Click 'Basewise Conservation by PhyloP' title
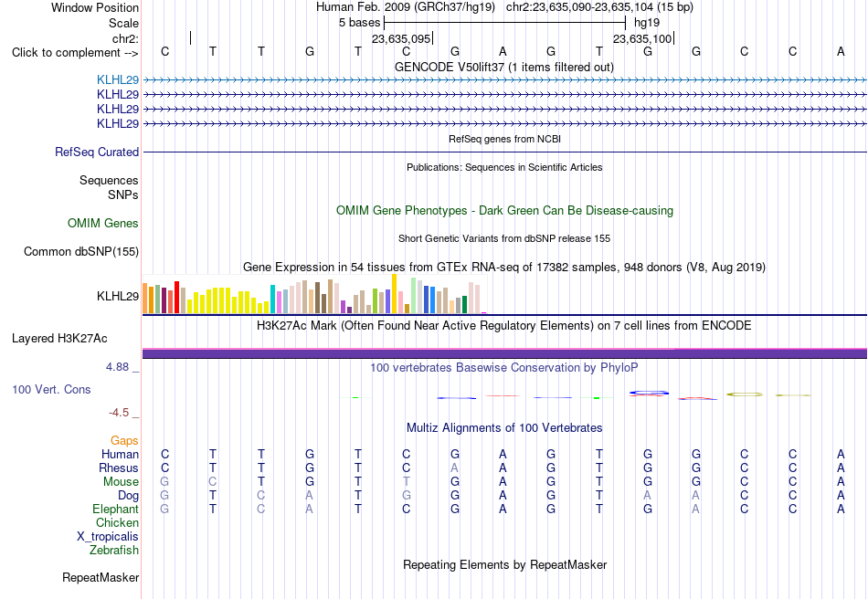The width and height of the screenshot is (868, 599). [503, 367]
